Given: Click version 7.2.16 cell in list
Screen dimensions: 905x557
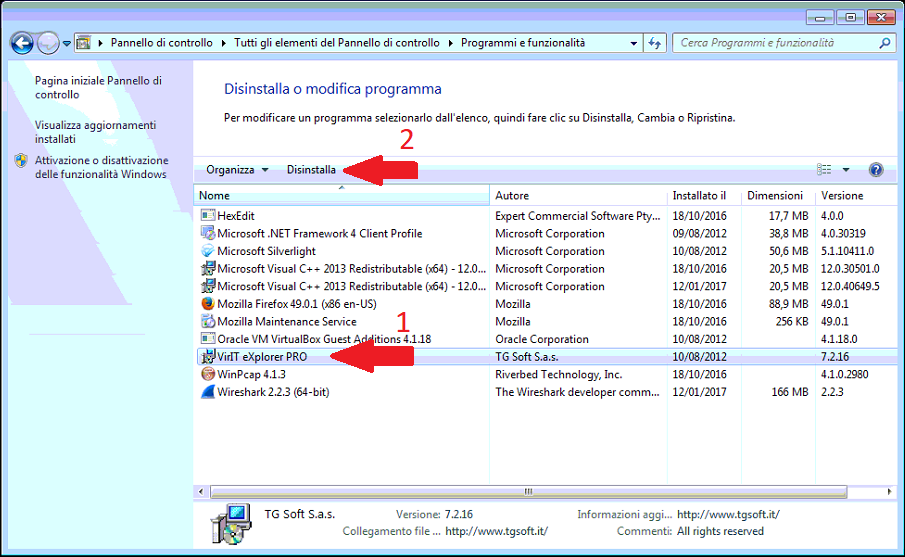Looking at the screenshot, I should 835,357.
